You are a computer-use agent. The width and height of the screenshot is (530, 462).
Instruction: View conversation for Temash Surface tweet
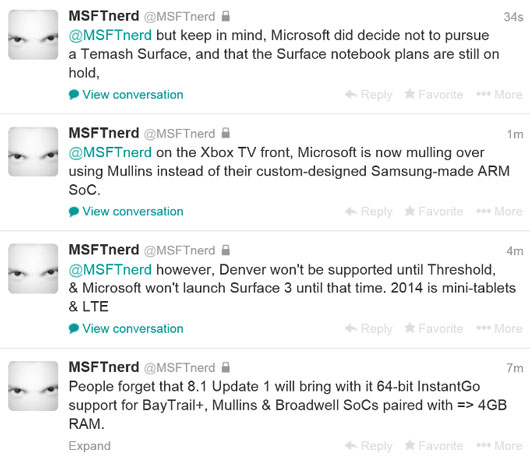point(126,95)
